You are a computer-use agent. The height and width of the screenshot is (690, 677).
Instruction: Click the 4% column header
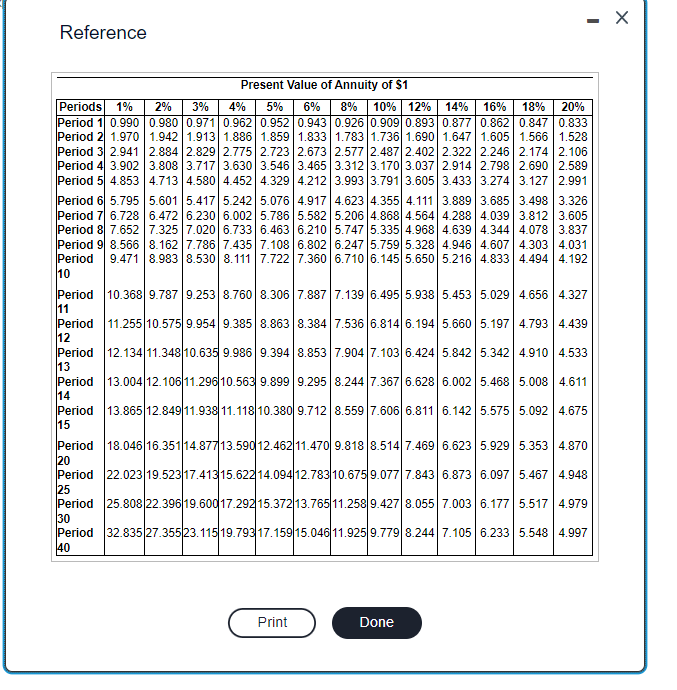click(237, 107)
